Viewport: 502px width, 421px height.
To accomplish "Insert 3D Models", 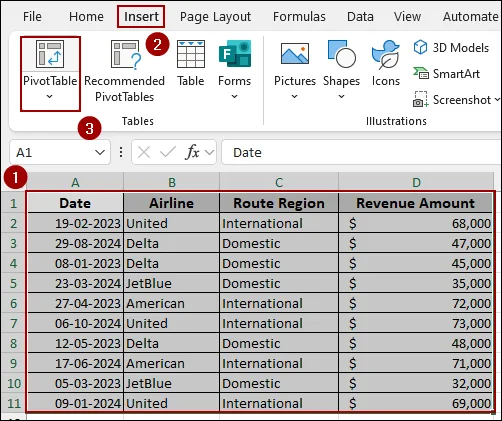I will [x=451, y=48].
